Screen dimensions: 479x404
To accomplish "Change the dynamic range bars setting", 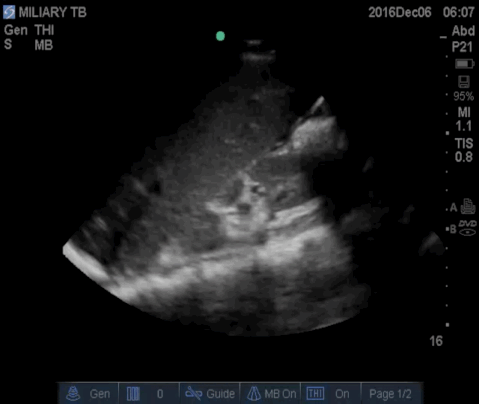I will click(149, 394).
